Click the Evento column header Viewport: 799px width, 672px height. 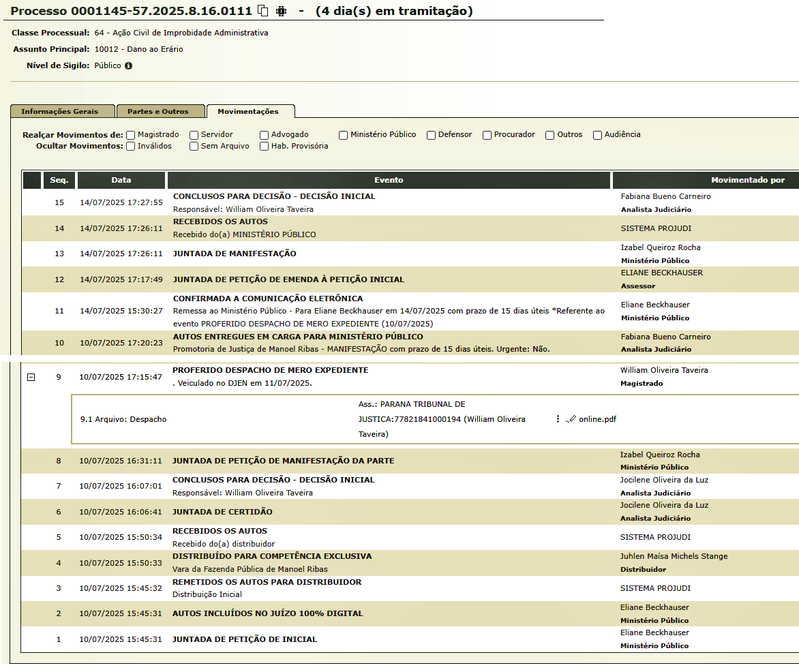(389, 180)
